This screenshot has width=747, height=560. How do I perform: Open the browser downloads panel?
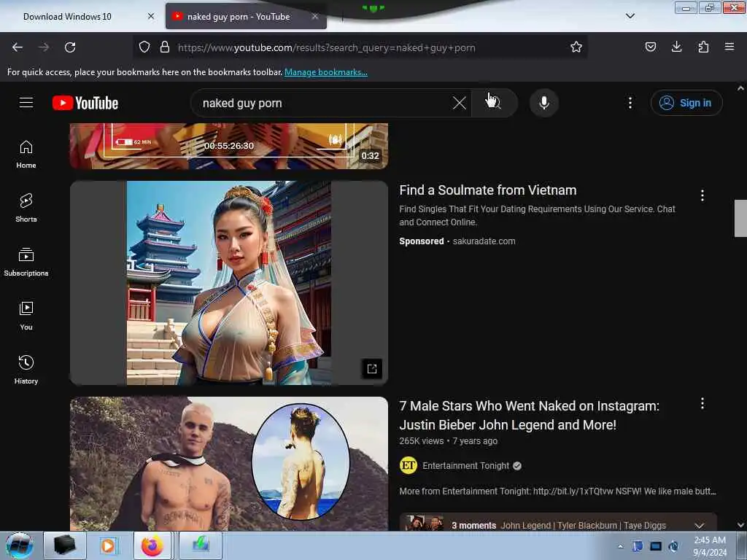[676, 47]
